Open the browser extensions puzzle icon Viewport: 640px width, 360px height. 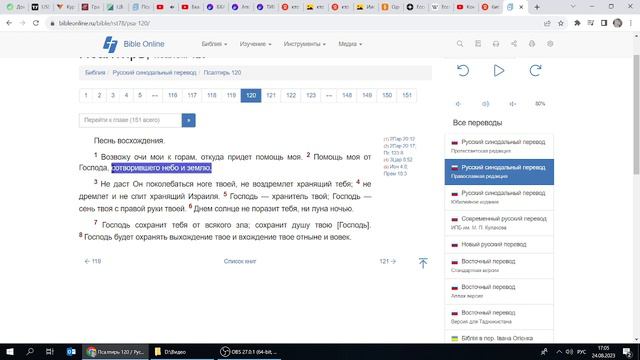tap(577, 23)
